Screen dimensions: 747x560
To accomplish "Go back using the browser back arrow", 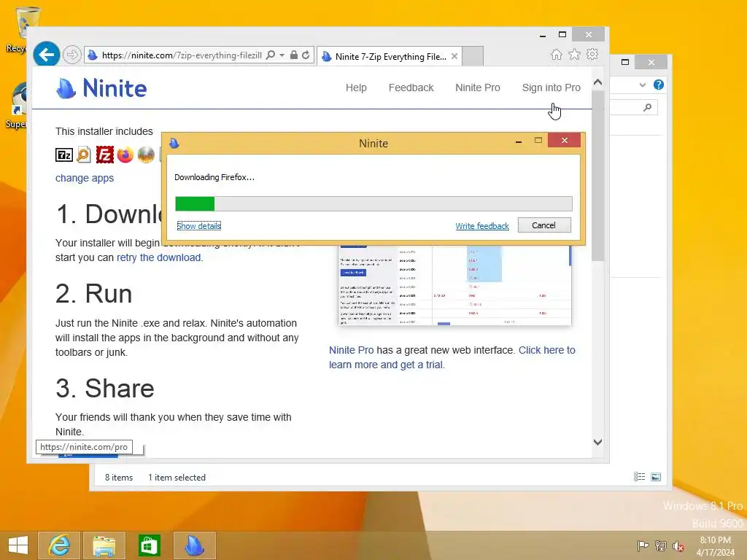I will 46,55.
